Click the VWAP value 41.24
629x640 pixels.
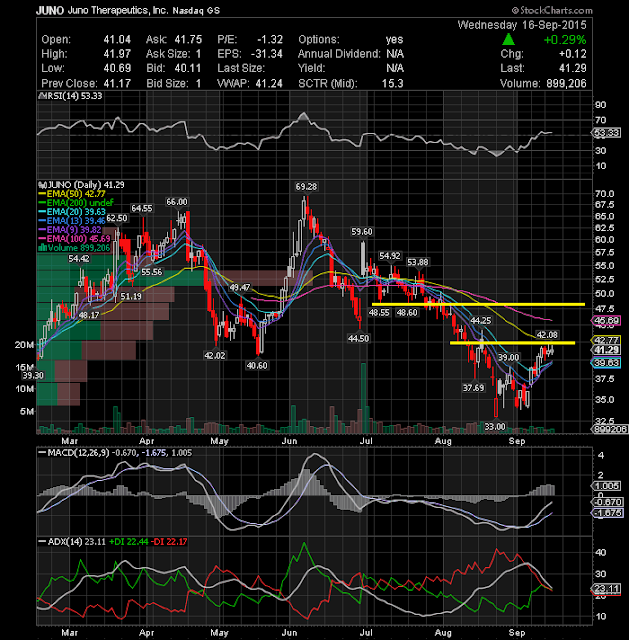(x=269, y=83)
